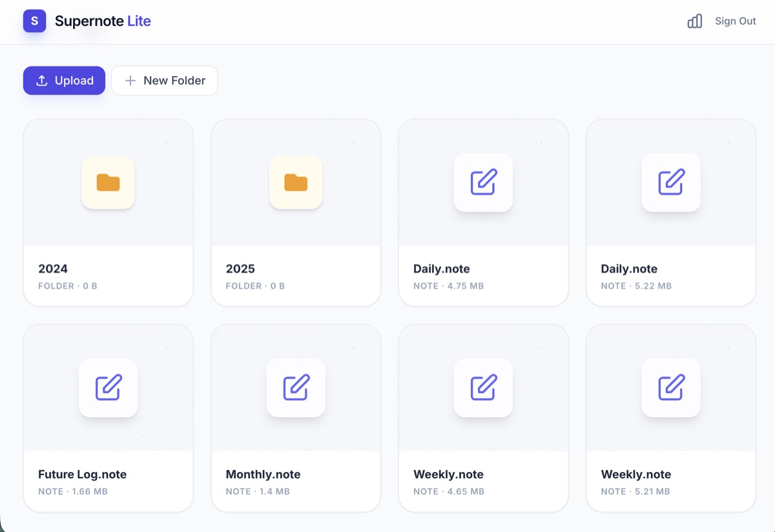775x532 pixels.
Task: Click the "NOTE · 5.22 MB" label
Action: [x=636, y=286]
